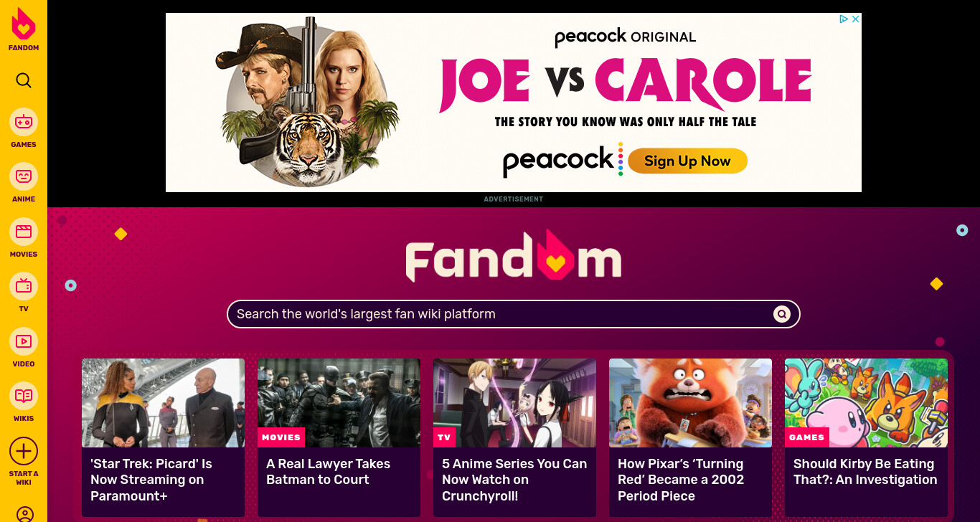Click Sign Up Now on Peacock ad
This screenshot has height=522, width=980.
pyautogui.click(x=687, y=161)
